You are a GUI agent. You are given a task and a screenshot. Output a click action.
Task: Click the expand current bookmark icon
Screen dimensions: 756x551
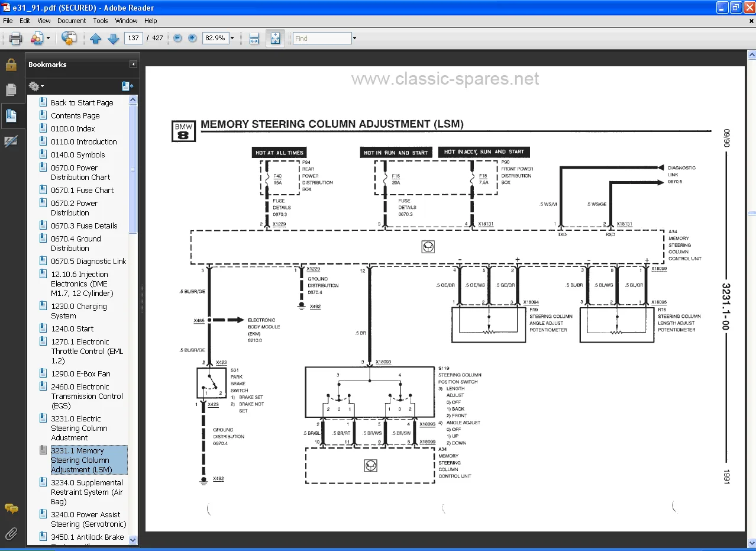128,86
